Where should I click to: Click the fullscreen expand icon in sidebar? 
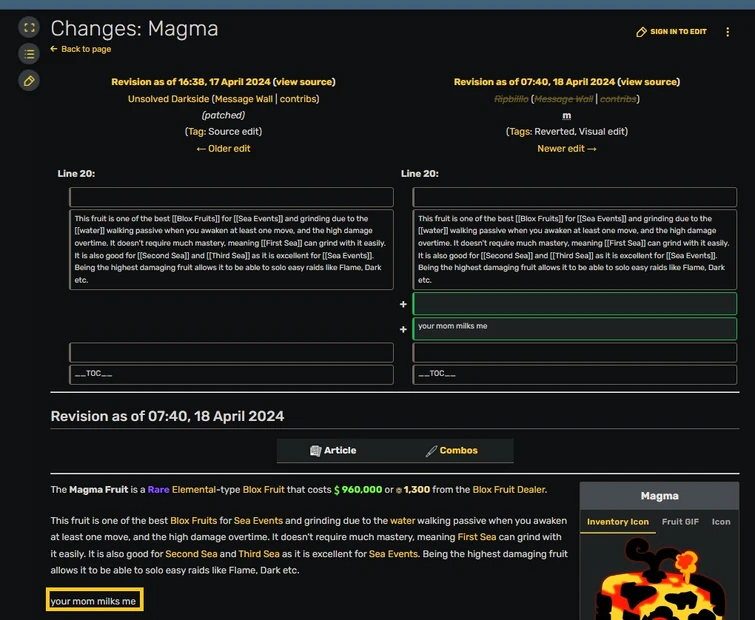pos(29,27)
